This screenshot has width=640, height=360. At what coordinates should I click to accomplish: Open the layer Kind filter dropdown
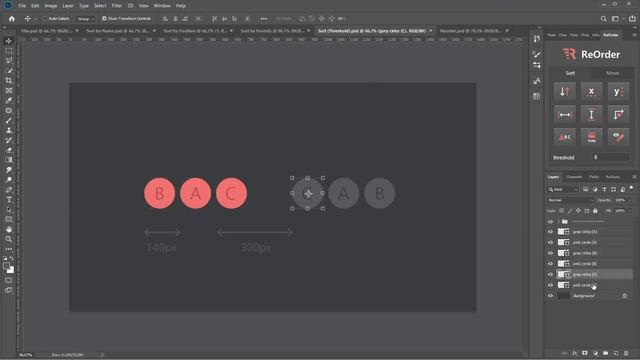(x=563, y=189)
